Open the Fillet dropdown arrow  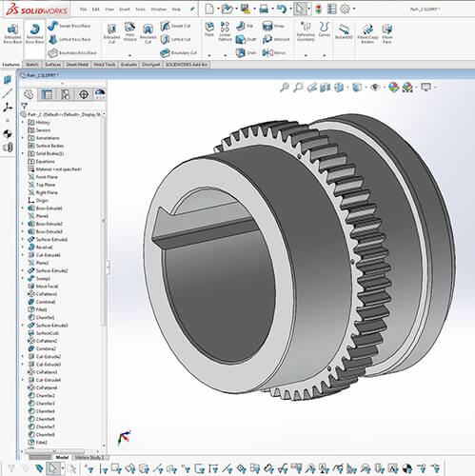(x=209, y=55)
